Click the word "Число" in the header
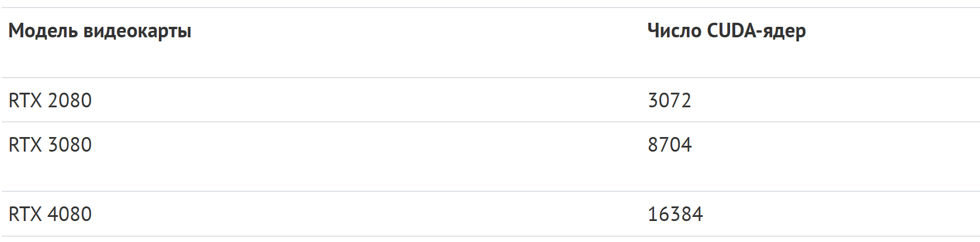This screenshot has width=980, height=242. click(x=675, y=31)
